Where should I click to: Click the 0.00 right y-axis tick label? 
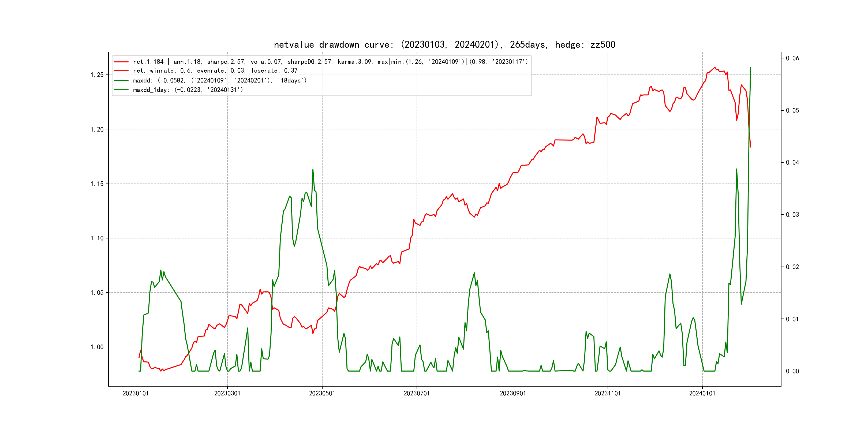pyautogui.click(x=792, y=371)
